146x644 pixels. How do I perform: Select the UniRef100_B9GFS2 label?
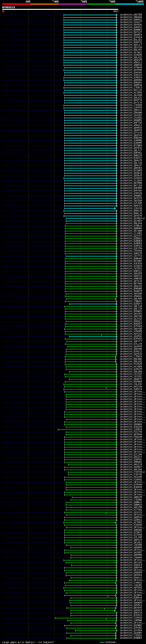(x=131, y=42)
